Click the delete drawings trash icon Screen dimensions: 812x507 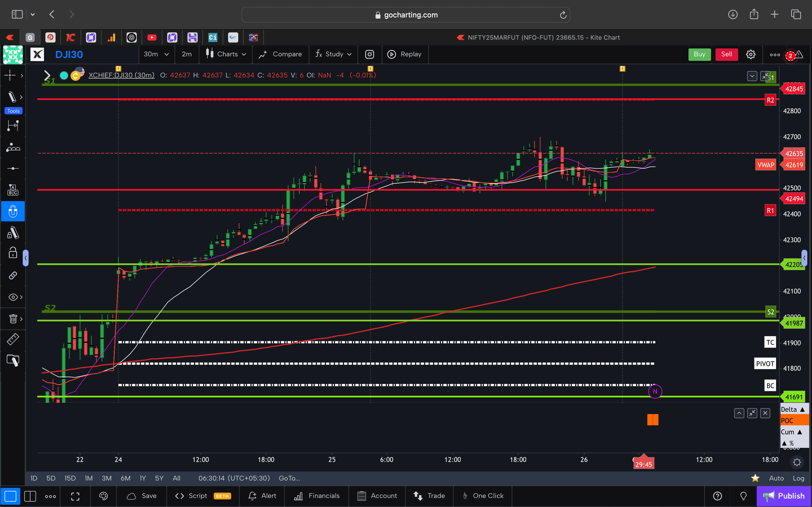pos(12,319)
